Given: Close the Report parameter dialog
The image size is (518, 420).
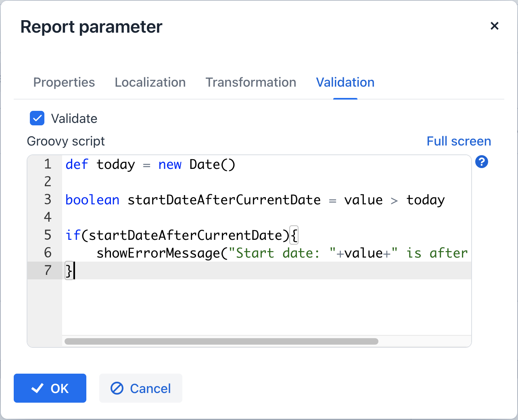Looking at the screenshot, I should click(x=494, y=26).
